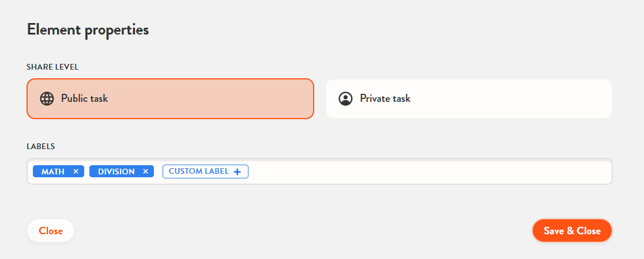
Task: Click the SHARE LEVEL section caption
Action: pyautogui.click(x=52, y=67)
